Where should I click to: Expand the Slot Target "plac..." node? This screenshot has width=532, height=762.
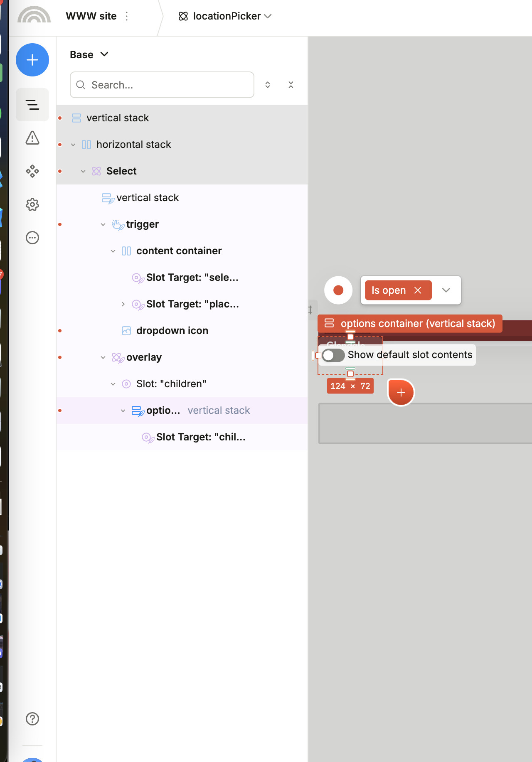[123, 304]
